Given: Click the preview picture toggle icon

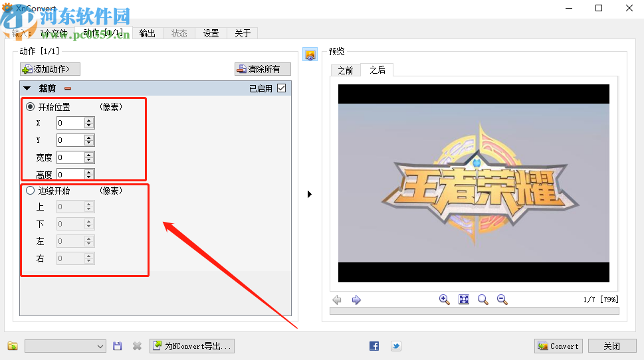Looking at the screenshot, I should tap(310, 54).
